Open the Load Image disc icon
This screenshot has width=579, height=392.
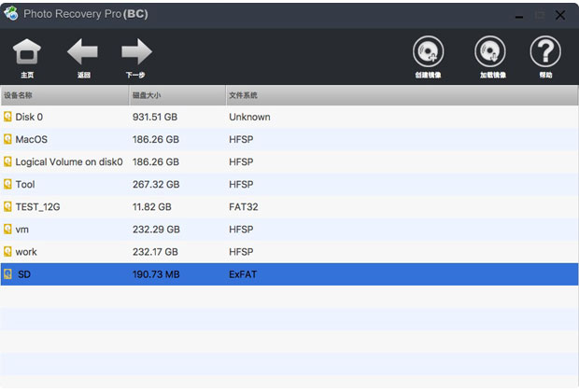[490, 51]
